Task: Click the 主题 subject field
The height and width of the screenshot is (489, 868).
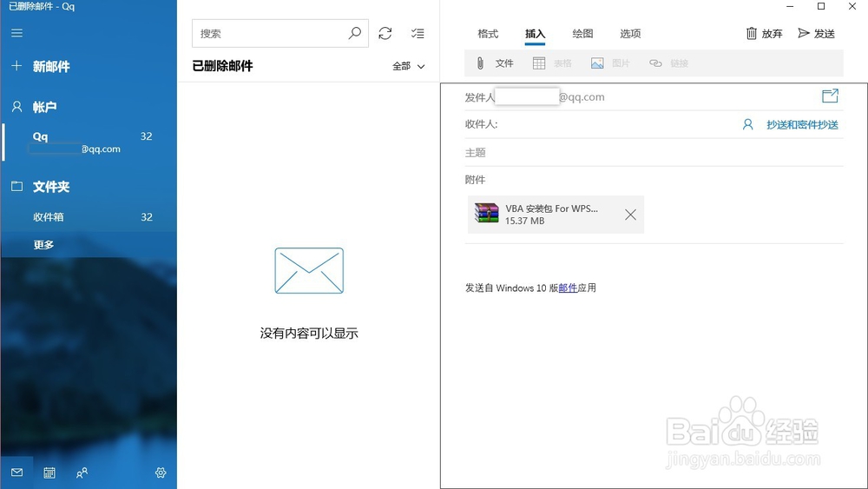Action: [x=654, y=152]
